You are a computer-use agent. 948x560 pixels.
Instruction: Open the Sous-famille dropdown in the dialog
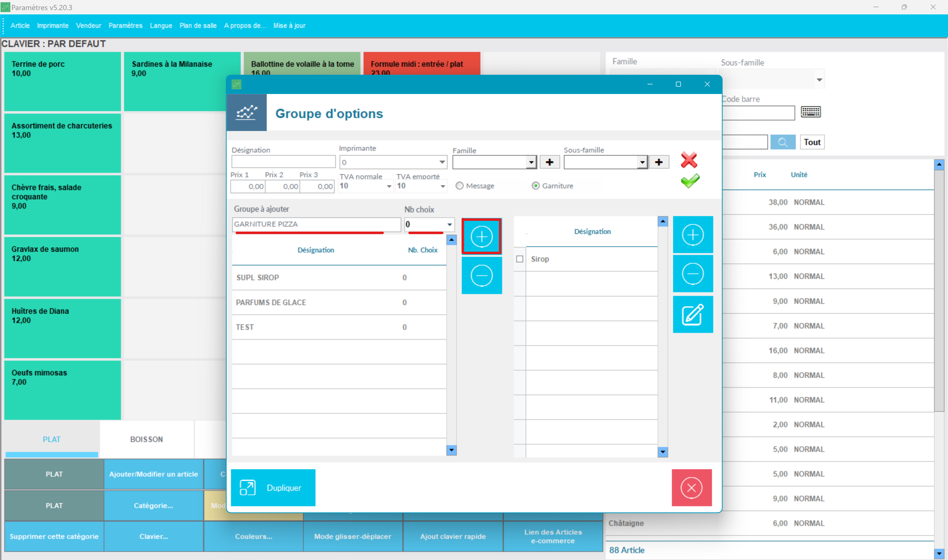coord(642,162)
